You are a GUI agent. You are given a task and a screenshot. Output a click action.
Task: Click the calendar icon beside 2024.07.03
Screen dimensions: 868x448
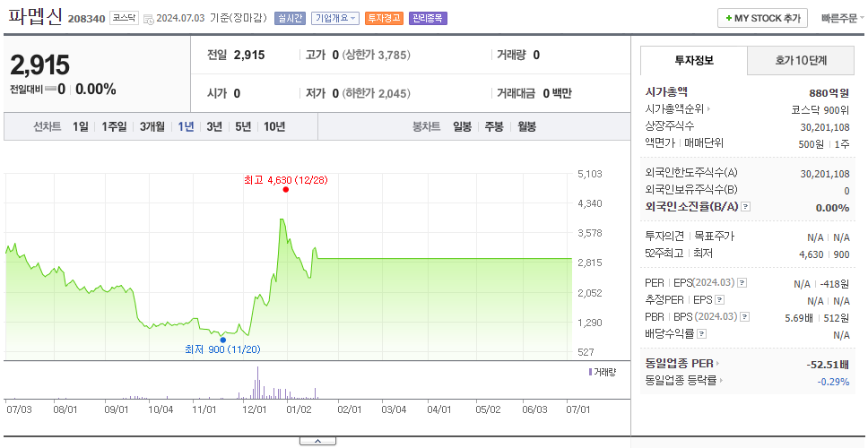tap(148, 19)
